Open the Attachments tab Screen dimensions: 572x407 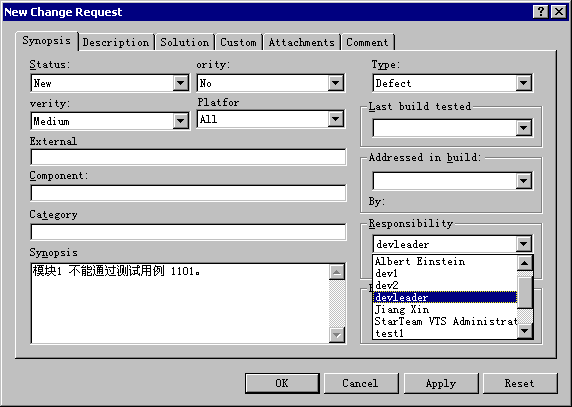click(302, 42)
